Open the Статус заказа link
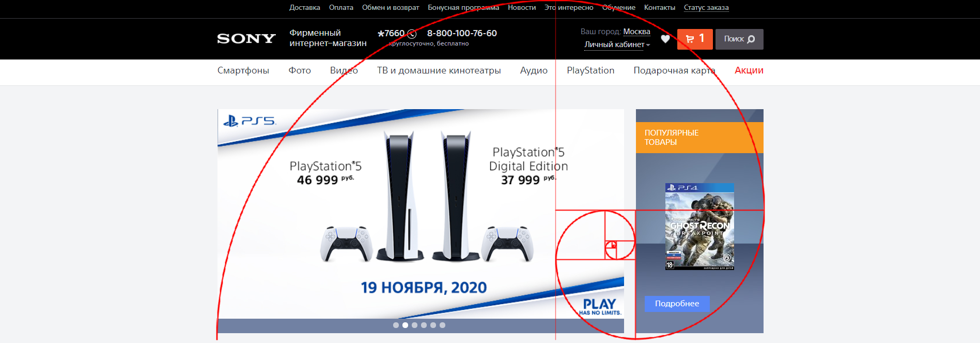Image resolution: width=980 pixels, height=343 pixels. coord(706,7)
